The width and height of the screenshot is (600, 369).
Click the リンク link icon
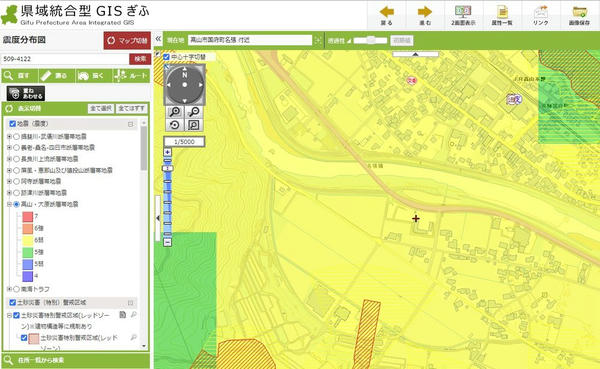coord(541,15)
